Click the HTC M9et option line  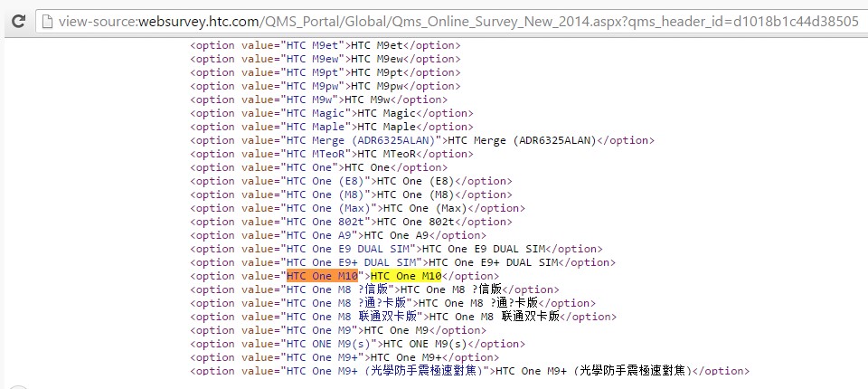pos(325,45)
